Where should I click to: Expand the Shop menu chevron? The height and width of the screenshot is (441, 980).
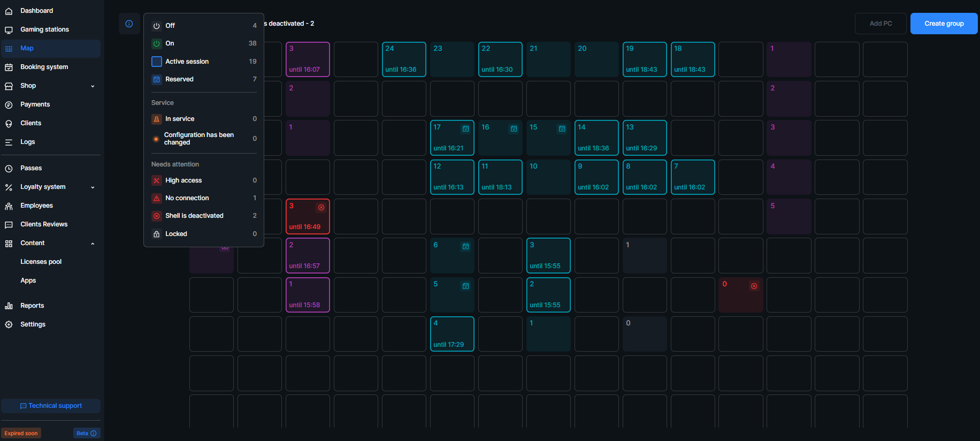(x=93, y=86)
